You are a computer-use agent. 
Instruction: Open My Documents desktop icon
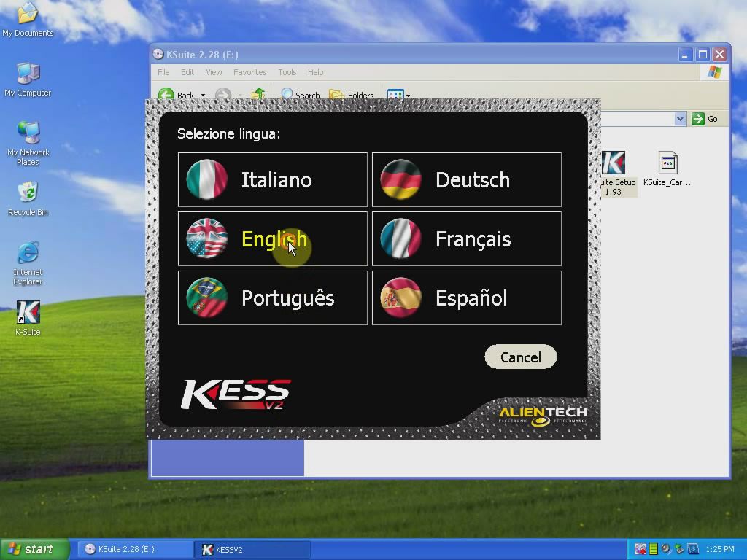[x=28, y=19]
